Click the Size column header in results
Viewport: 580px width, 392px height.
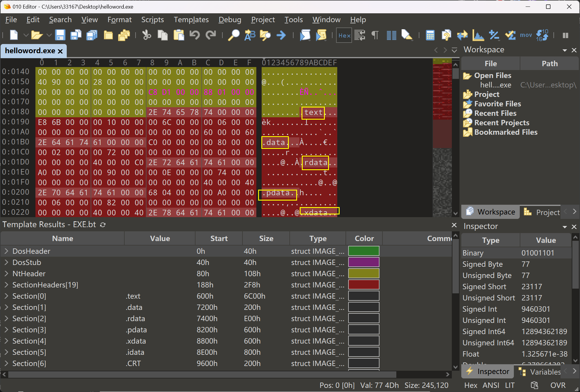[266, 238]
